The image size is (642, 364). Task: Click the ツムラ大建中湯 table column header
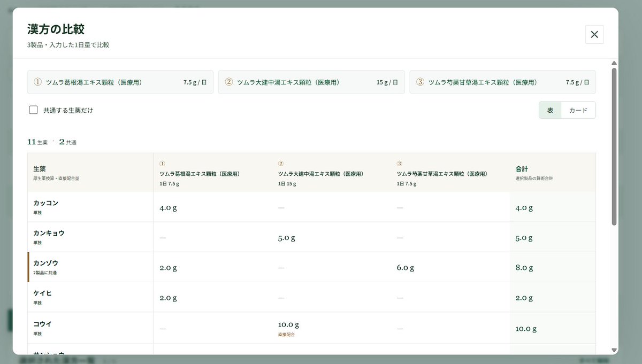[332, 173]
